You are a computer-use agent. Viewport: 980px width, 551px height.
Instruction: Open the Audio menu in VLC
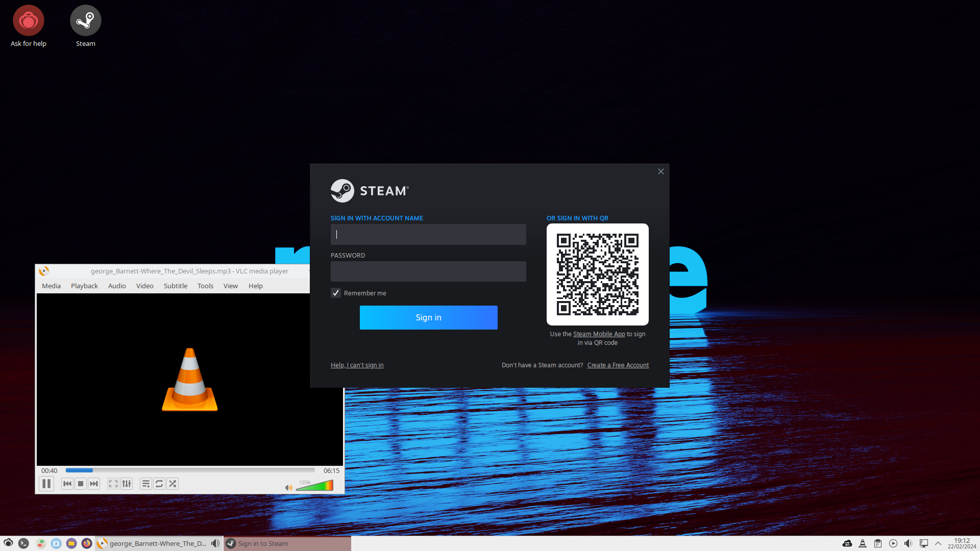117,286
